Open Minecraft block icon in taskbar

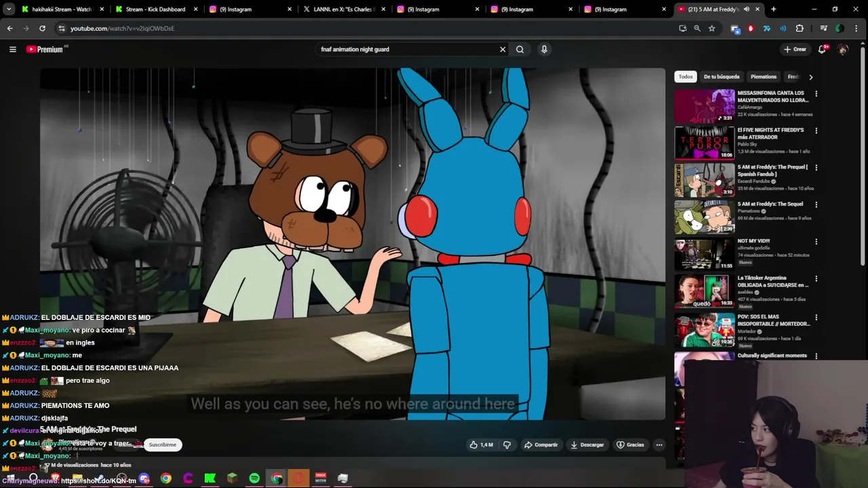coord(232,479)
